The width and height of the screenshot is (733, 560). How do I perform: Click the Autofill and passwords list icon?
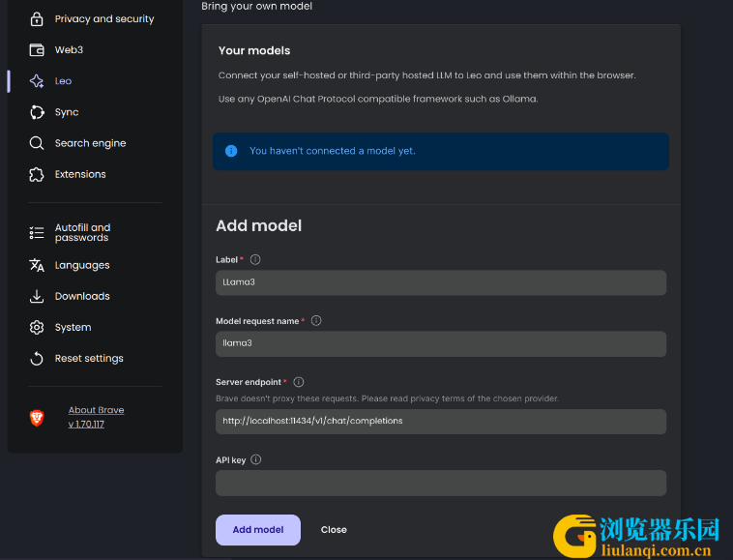[37, 233]
